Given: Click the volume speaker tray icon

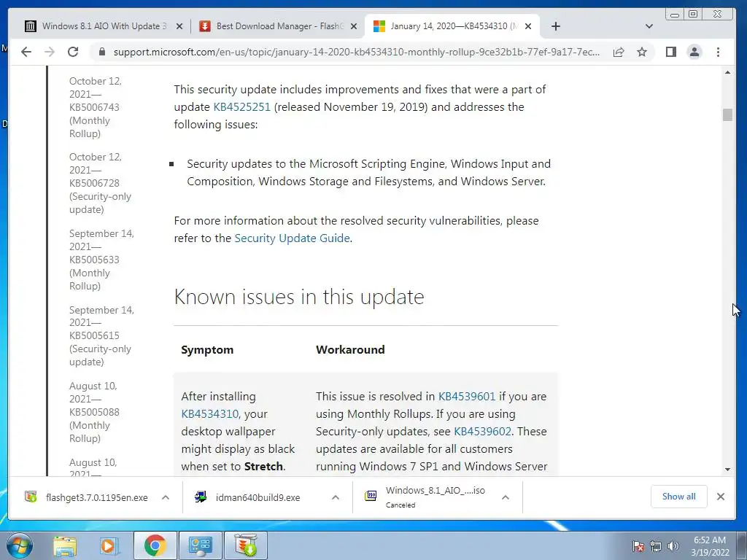Looking at the screenshot, I should click(673, 546).
